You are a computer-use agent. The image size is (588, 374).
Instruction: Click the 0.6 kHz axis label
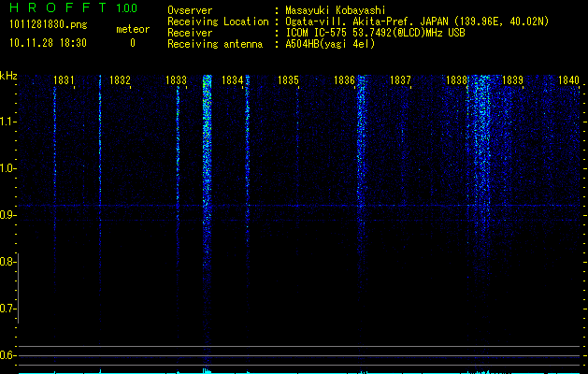click(x=7, y=355)
